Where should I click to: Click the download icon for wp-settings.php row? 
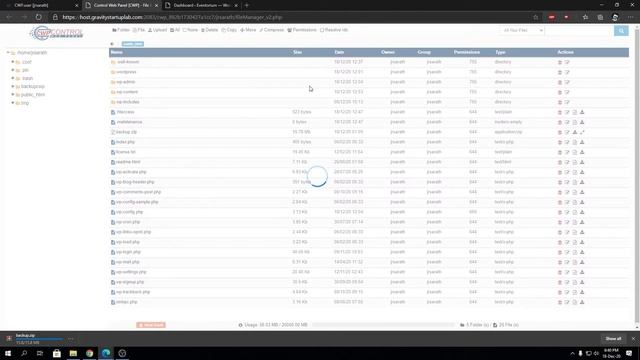click(582, 272)
